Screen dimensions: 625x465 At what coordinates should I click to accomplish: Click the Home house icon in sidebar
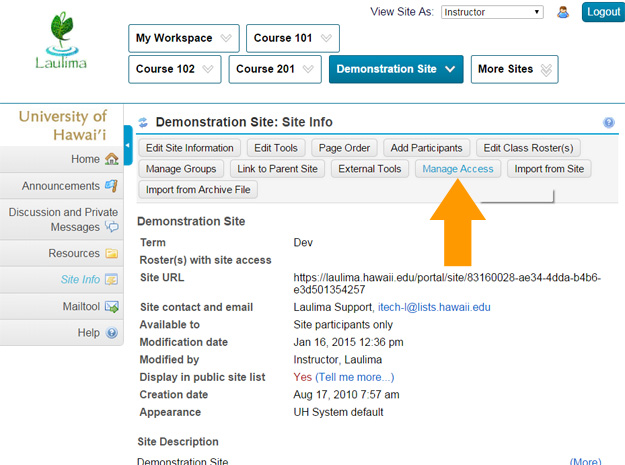click(112, 159)
